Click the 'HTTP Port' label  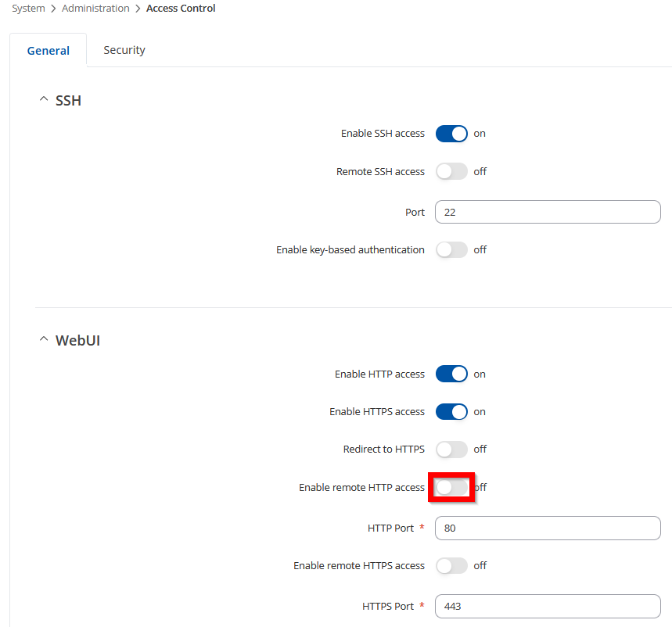click(x=390, y=528)
